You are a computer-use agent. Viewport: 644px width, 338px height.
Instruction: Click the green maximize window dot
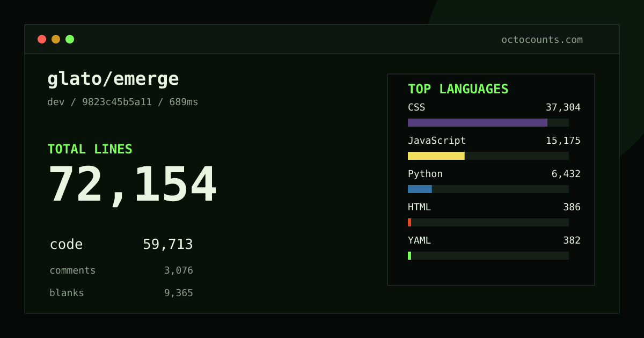pos(70,39)
